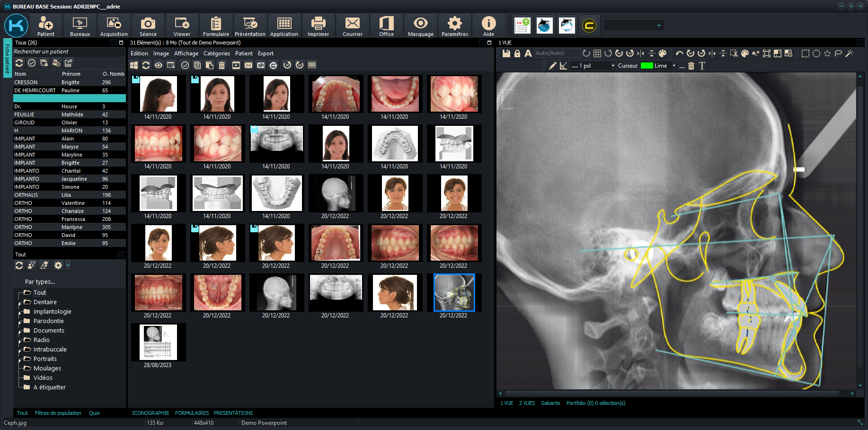Open the Affichage menu
This screenshot has width=868, height=430.
[x=186, y=53]
